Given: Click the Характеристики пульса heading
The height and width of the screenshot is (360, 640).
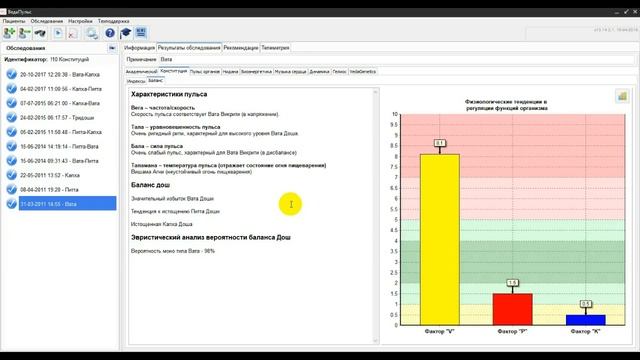Looking at the screenshot, I should [169, 94].
